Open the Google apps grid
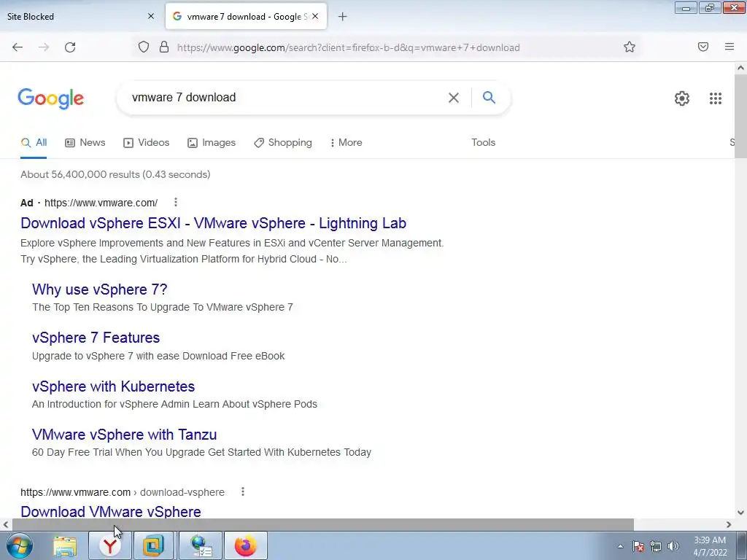 click(x=715, y=98)
